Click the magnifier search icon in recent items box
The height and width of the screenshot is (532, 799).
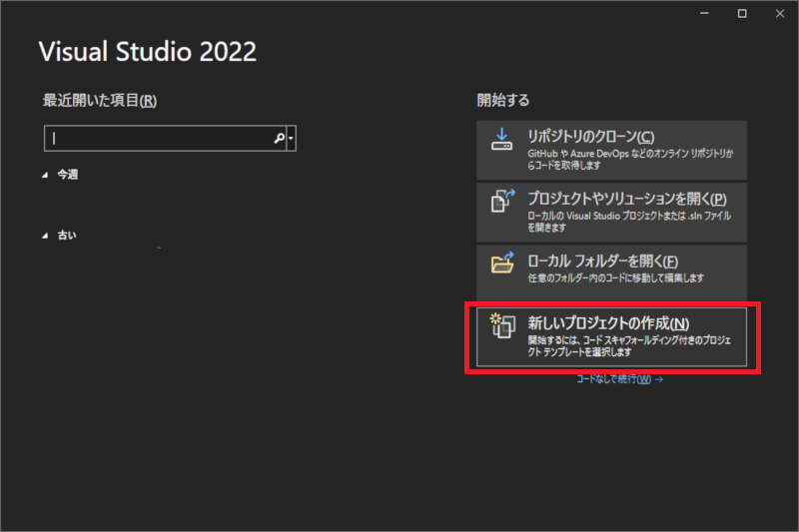pyautogui.click(x=280, y=138)
